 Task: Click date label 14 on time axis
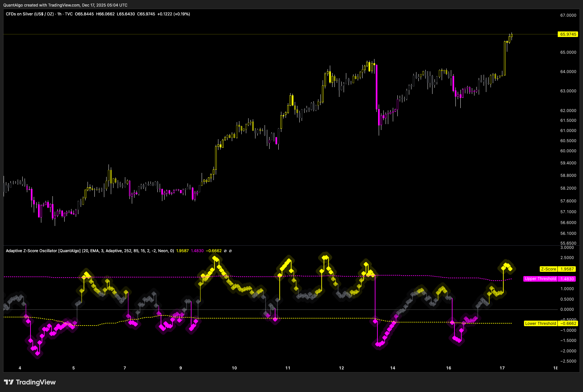[392, 368]
